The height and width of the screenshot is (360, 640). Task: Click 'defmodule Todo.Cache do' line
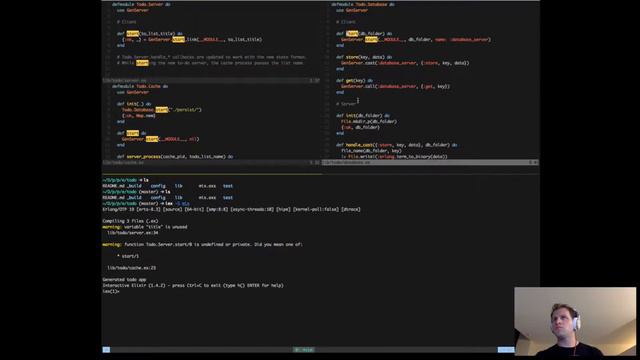click(140, 86)
